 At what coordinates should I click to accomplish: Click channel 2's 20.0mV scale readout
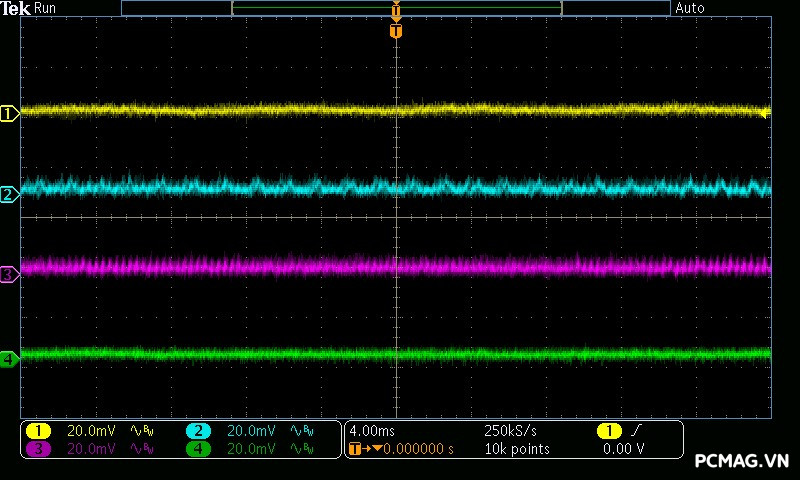pos(251,431)
